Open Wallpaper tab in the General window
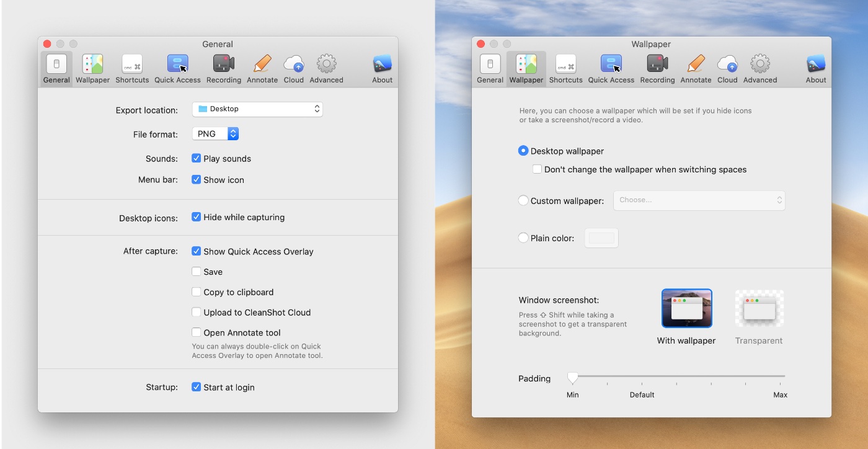This screenshot has height=449, width=868. [92, 69]
